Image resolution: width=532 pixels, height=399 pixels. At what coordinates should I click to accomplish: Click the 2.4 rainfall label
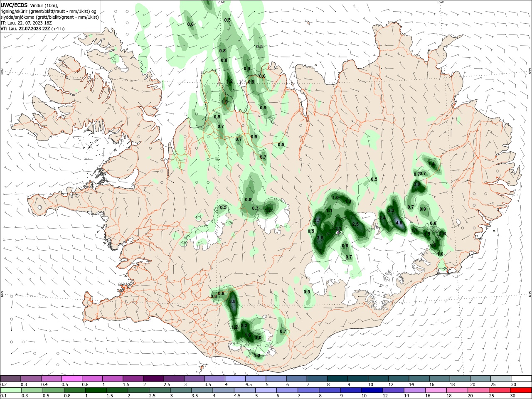click(382, 218)
